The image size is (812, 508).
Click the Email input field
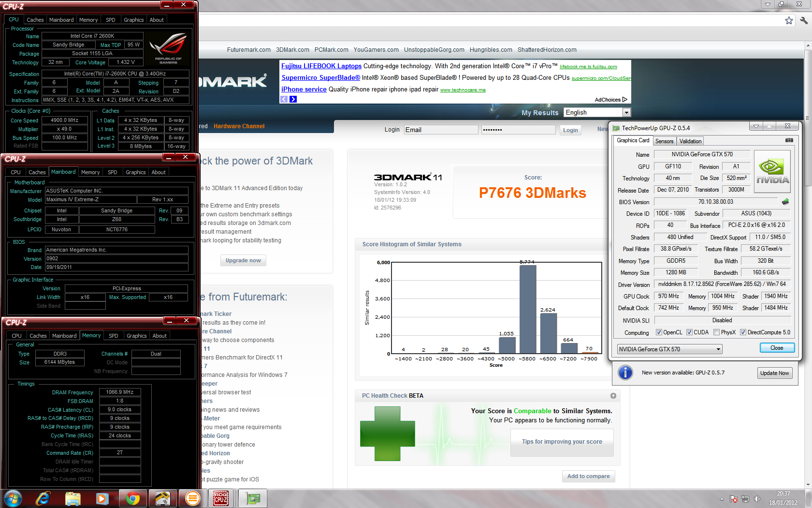click(x=441, y=130)
